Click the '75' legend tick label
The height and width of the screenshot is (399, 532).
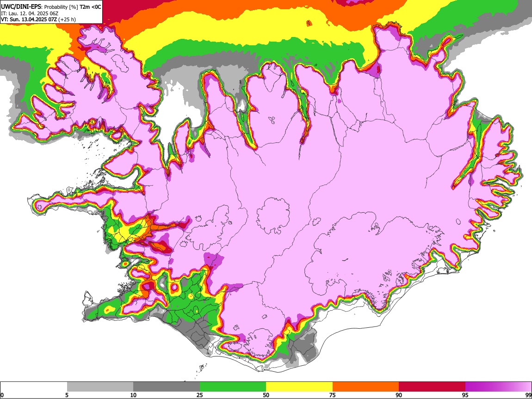click(x=333, y=395)
